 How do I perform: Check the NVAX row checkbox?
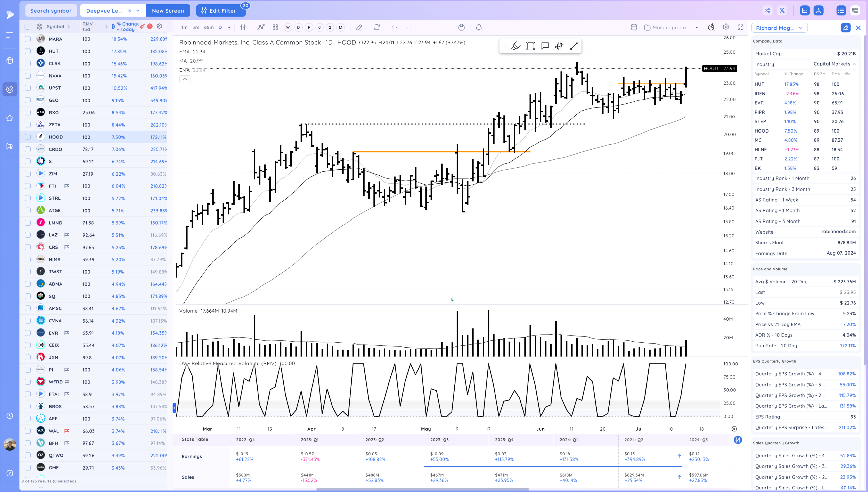coord(28,76)
